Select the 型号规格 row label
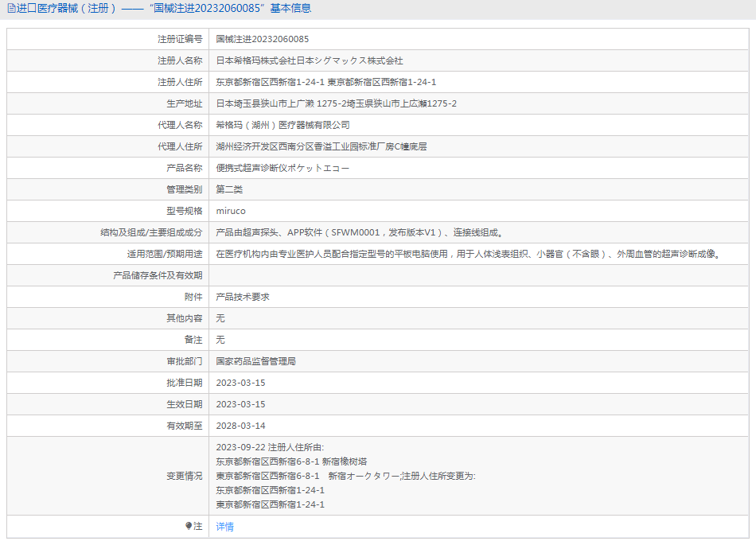Image resolution: width=756 pixels, height=545 pixels. click(184, 211)
